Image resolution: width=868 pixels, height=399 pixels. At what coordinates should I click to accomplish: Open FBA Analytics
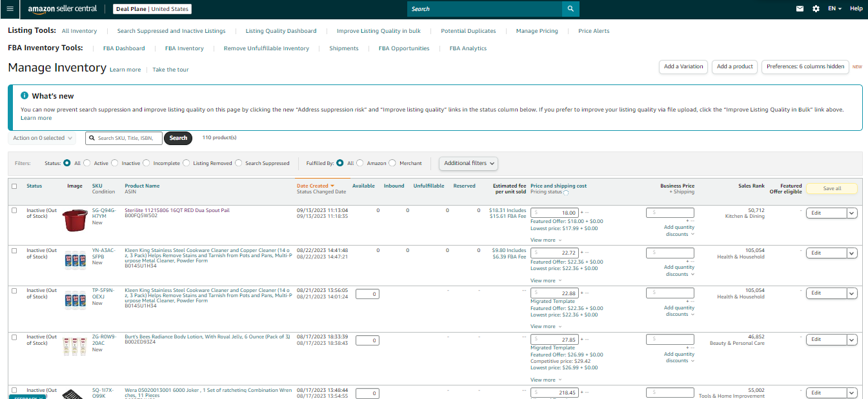pos(468,48)
